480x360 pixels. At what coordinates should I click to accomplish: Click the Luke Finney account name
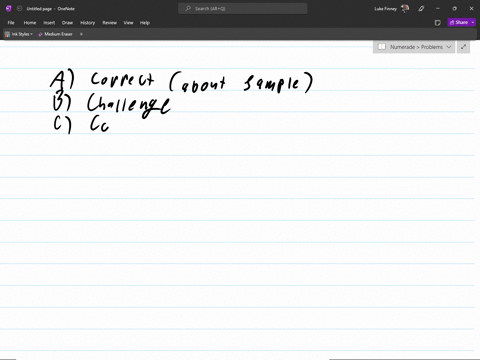(x=385, y=9)
